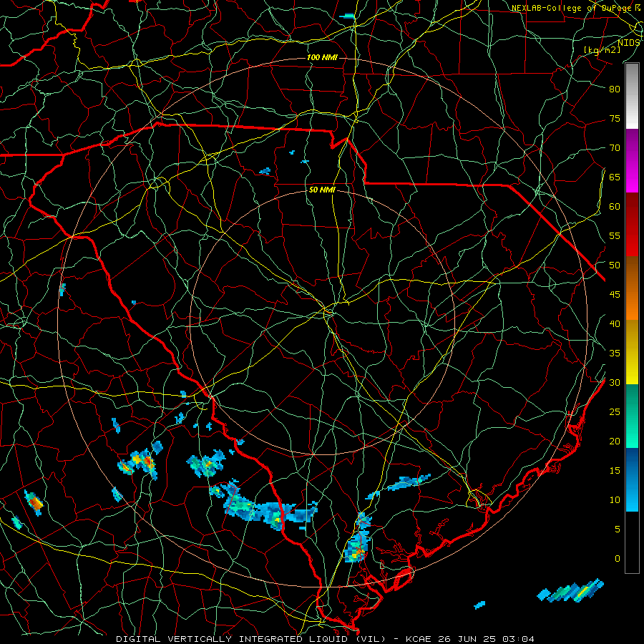Click the 45 value on VIL scale
This screenshot has height=644, width=644.
click(615, 295)
